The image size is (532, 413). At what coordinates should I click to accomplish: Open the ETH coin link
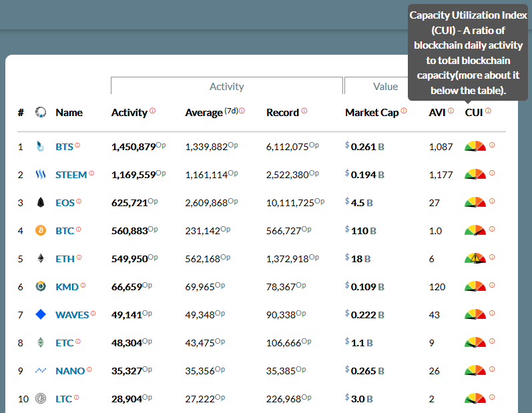pos(65,259)
